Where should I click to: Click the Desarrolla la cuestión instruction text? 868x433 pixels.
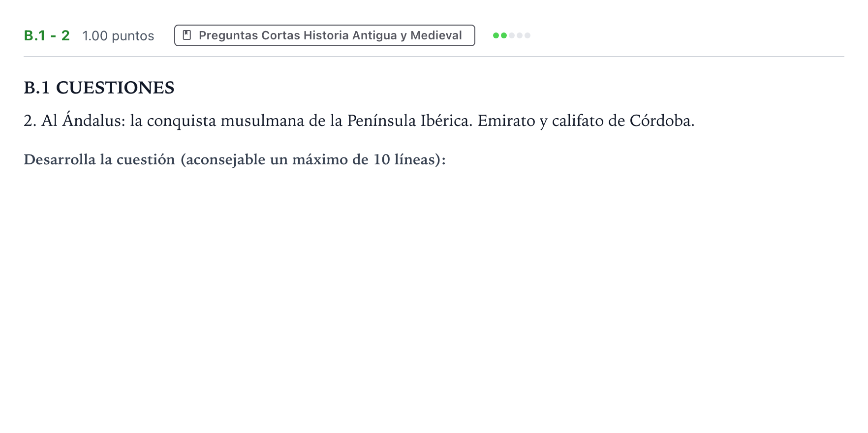[x=235, y=159]
